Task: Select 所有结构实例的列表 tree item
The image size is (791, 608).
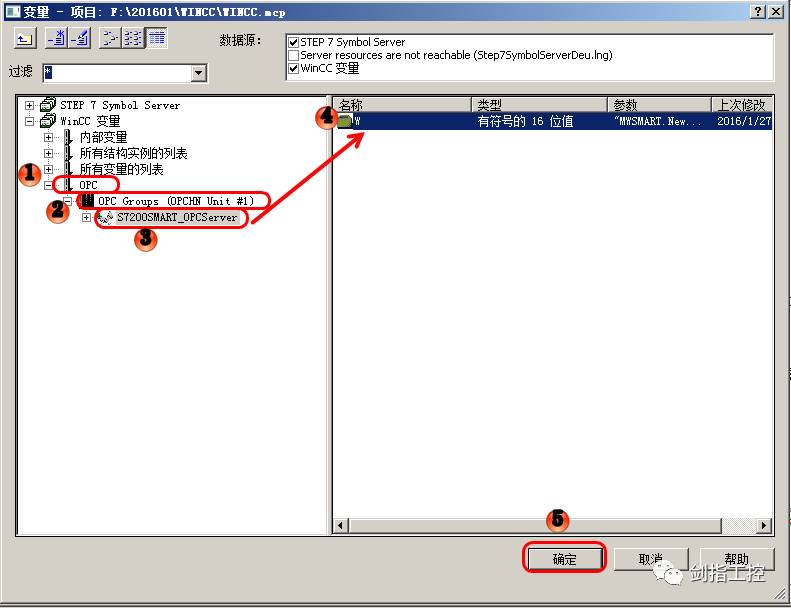Action: tap(133, 153)
